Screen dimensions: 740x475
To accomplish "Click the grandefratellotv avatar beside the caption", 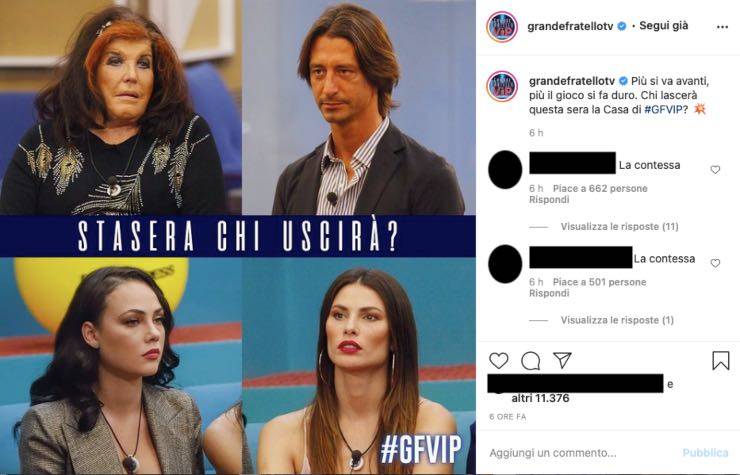I will click(502, 86).
